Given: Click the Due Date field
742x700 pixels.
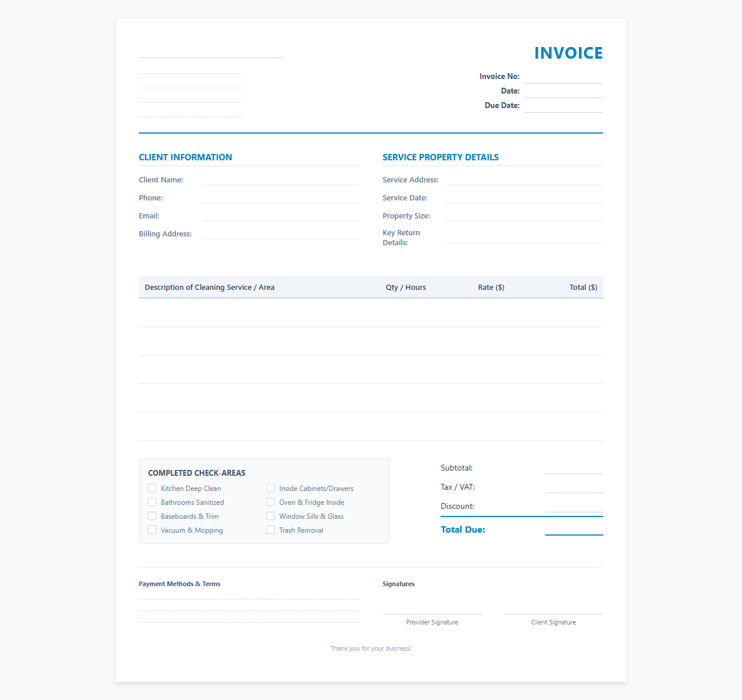Looking at the screenshot, I should [564, 106].
